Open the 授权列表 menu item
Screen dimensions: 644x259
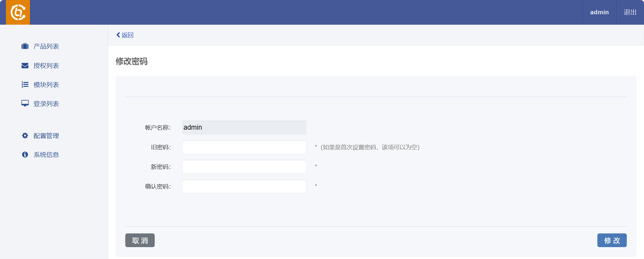[x=46, y=65]
